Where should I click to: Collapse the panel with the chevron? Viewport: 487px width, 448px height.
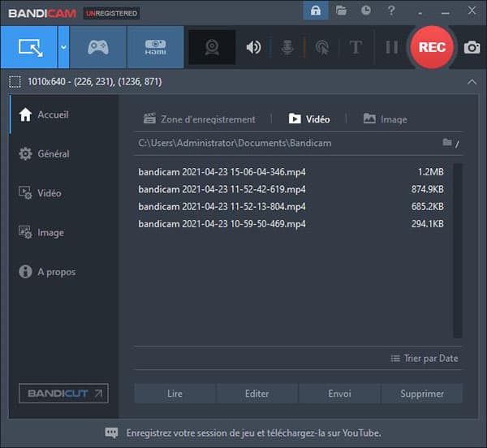pos(472,82)
